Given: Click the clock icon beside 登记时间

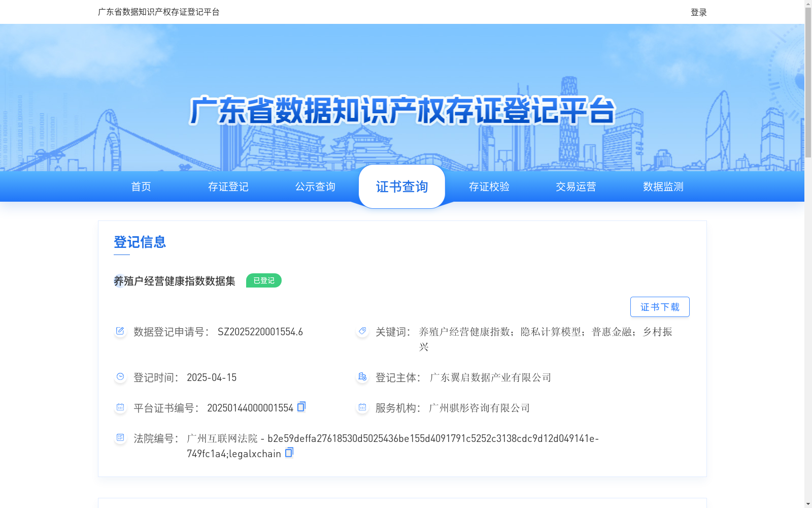Looking at the screenshot, I should point(120,377).
